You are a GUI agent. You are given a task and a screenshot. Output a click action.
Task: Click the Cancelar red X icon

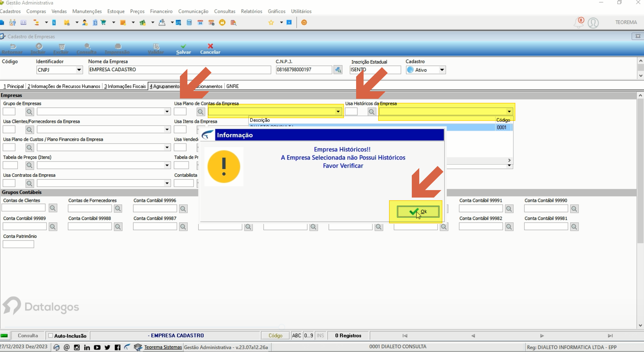[210, 46]
